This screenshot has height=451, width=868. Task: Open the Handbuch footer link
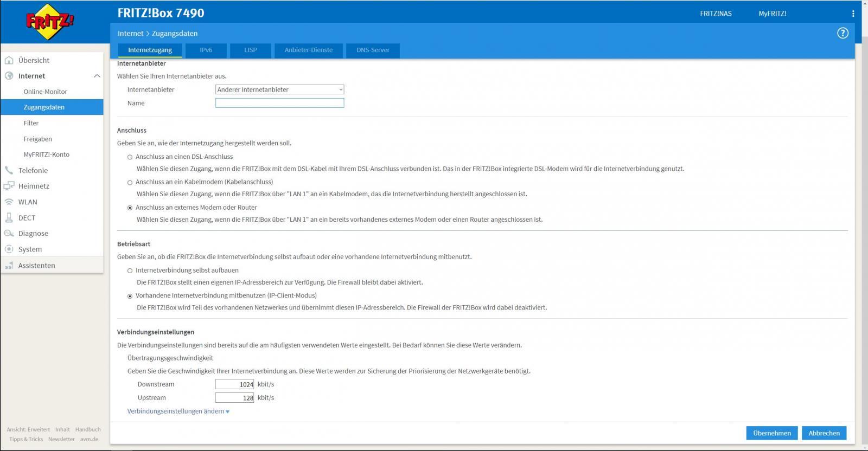88,429
